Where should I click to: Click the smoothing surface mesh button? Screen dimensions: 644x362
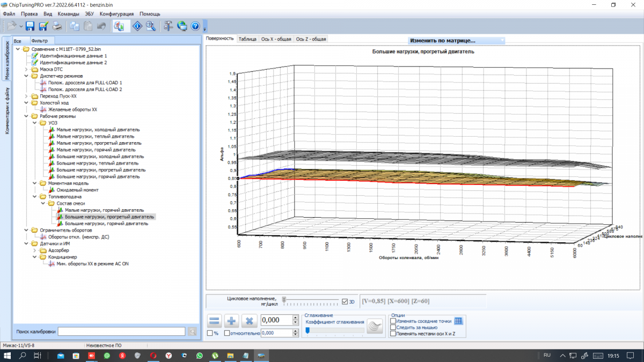(x=375, y=327)
